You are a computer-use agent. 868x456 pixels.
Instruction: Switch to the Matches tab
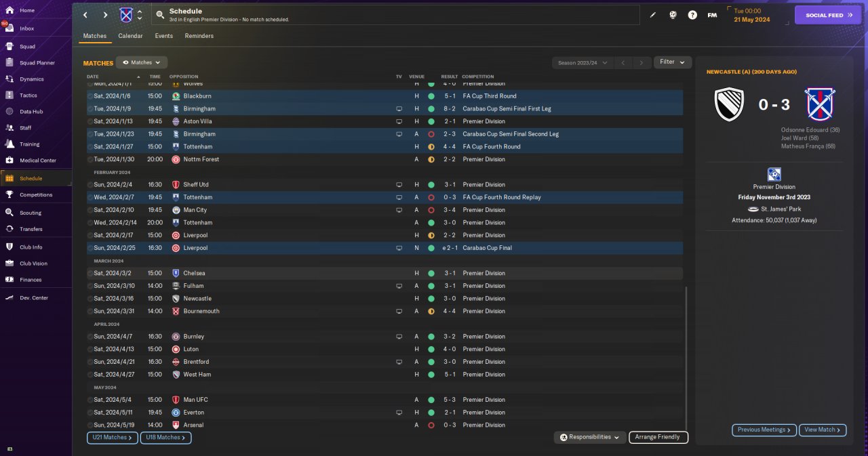[95, 36]
